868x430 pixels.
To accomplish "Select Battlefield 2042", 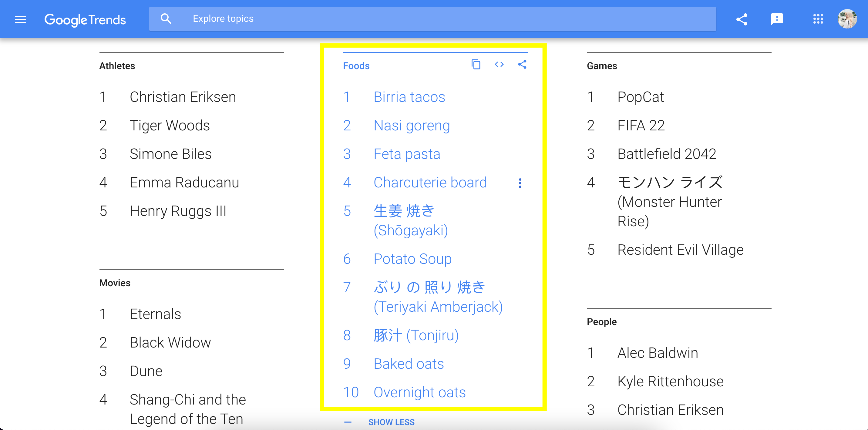I will pos(667,154).
